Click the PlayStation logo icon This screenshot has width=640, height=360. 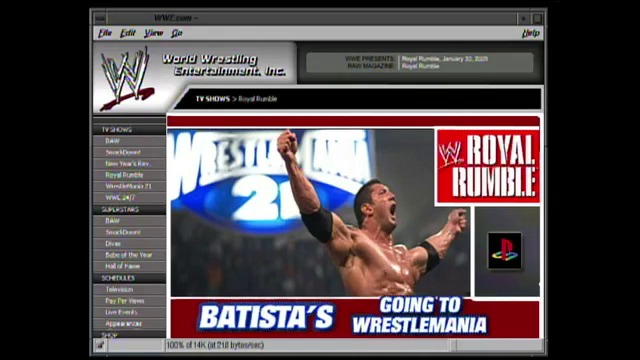pos(505,251)
